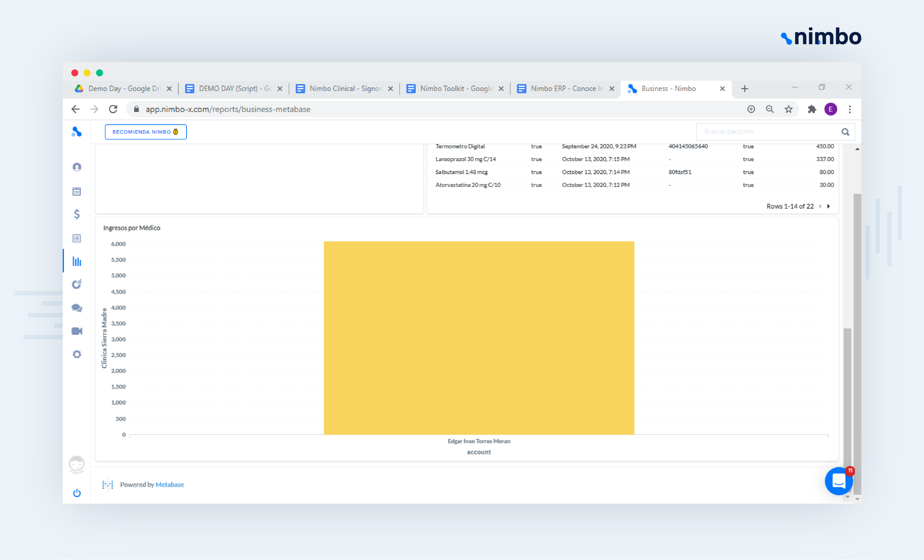Open the Chrome three-dot menu

pyautogui.click(x=850, y=109)
